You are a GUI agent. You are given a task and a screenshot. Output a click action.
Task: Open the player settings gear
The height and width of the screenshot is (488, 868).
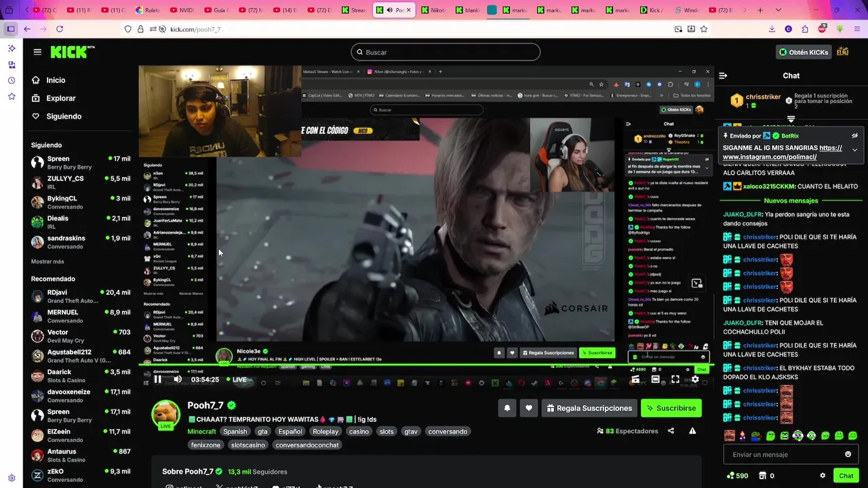pos(695,380)
